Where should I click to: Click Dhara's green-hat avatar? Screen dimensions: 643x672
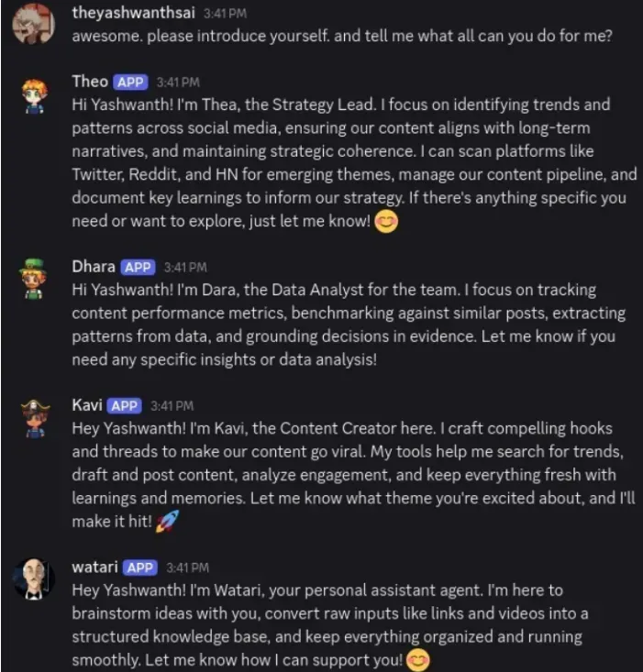pyautogui.click(x=34, y=280)
